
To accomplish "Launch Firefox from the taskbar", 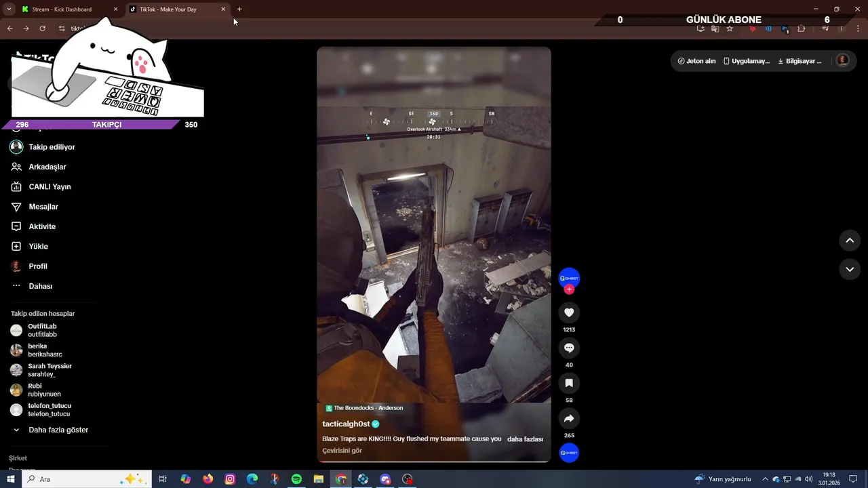I will [208, 479].
